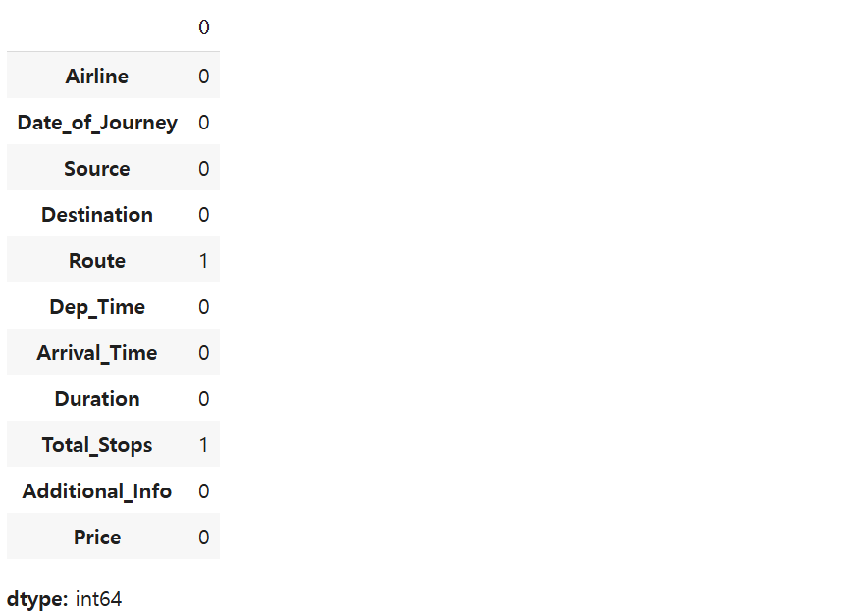The height and width of the screenshot is (616, 854).
Task: Click the column header 0
Action: click(204, 27)
